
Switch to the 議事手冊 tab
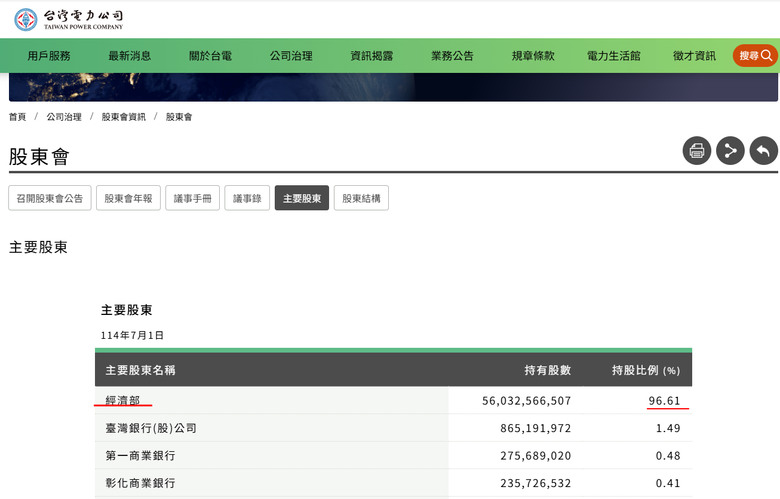[193, 198]
